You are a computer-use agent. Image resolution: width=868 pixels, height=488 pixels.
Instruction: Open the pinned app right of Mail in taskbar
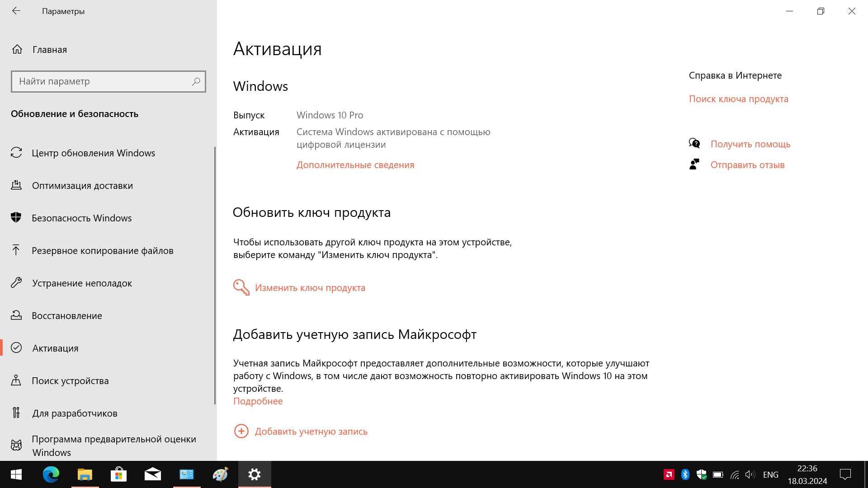[187, 474]
